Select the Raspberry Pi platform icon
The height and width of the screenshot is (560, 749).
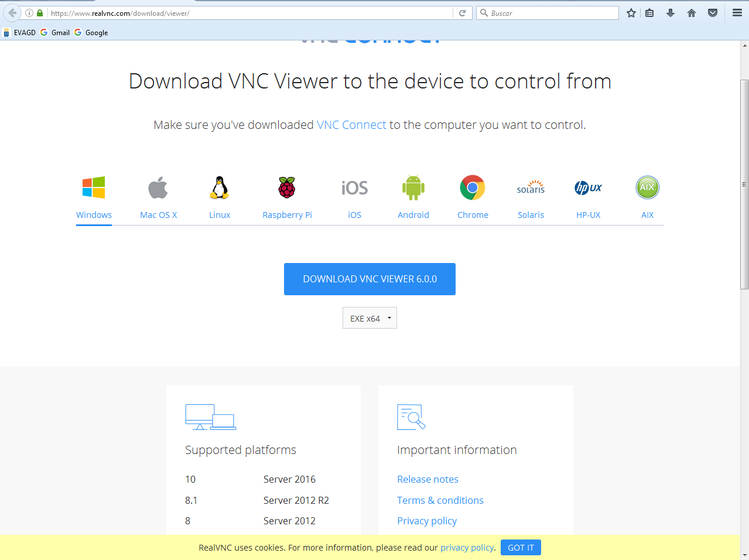286,186
